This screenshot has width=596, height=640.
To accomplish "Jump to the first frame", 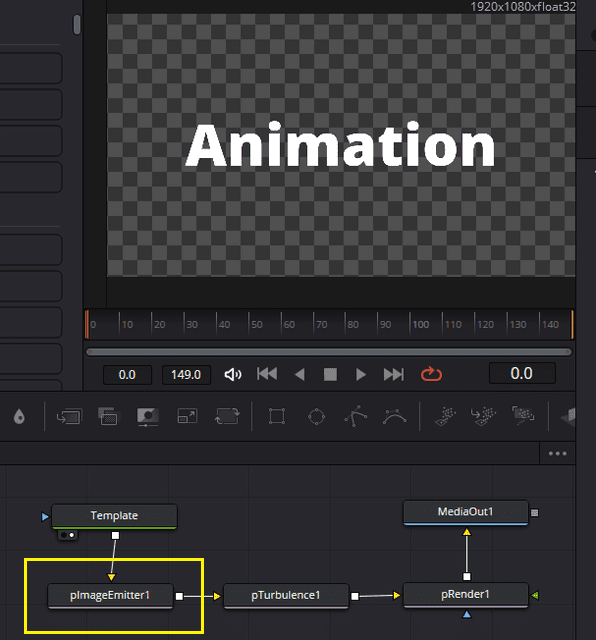I will click(267, 374).
